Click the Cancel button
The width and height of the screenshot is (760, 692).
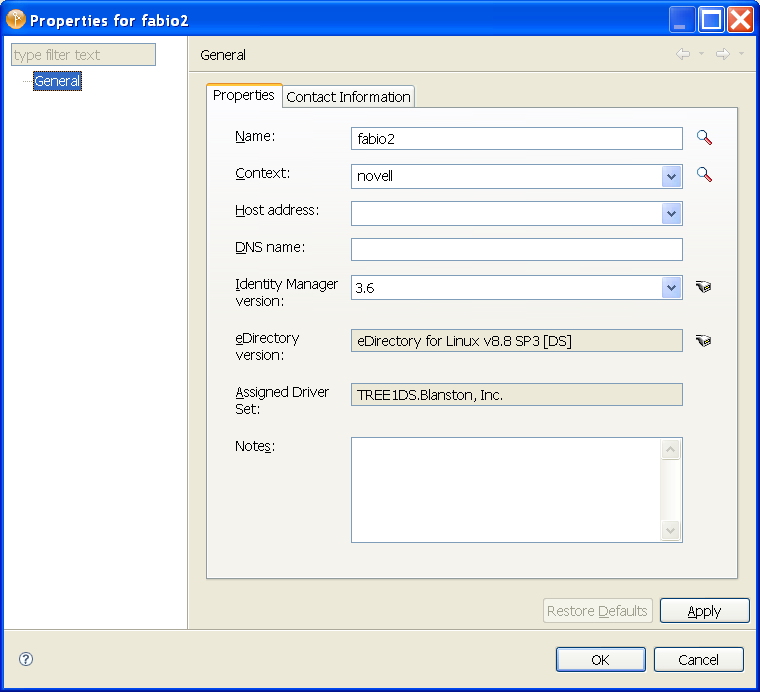coord(698,659)
